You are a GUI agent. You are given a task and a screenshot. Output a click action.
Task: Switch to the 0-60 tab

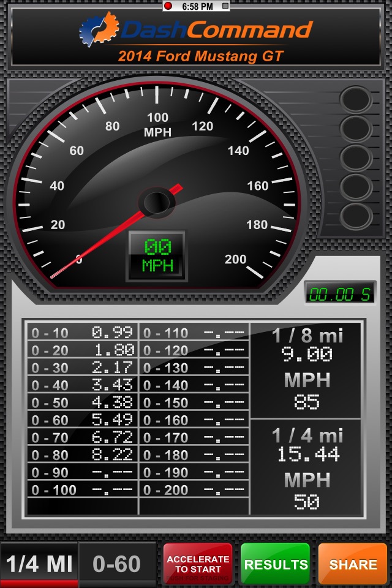(116, 563)
